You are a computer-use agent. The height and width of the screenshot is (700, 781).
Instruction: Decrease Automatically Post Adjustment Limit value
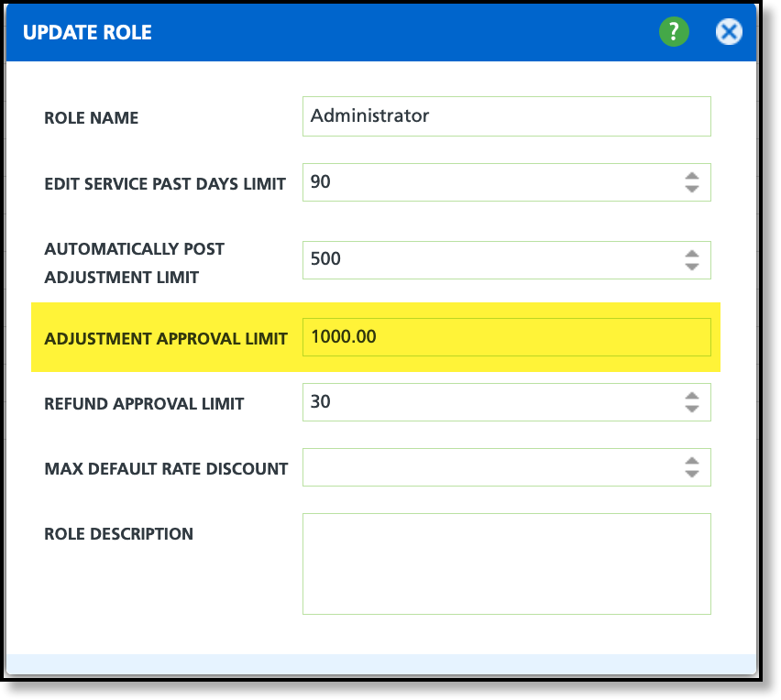(692, 267)
